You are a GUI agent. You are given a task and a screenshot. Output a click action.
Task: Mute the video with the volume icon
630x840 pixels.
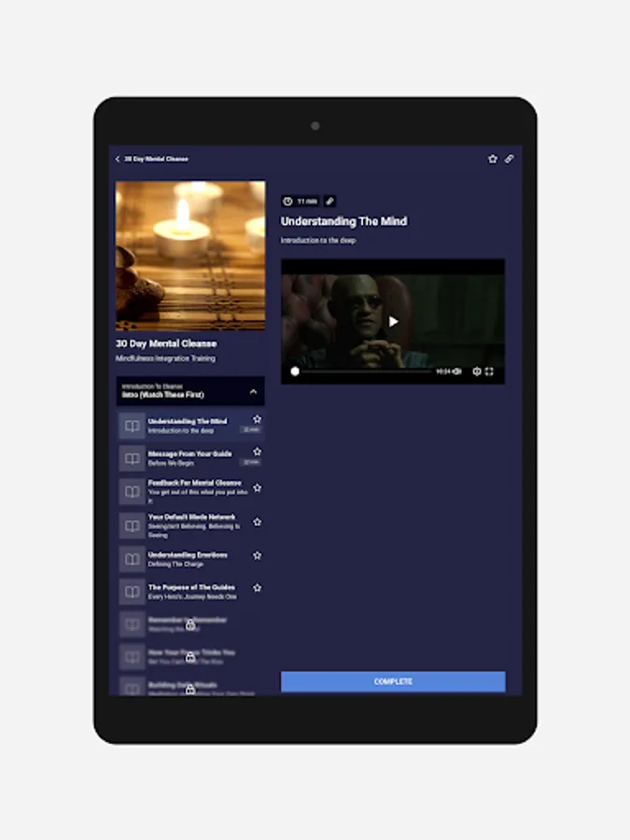pos(457,371)
